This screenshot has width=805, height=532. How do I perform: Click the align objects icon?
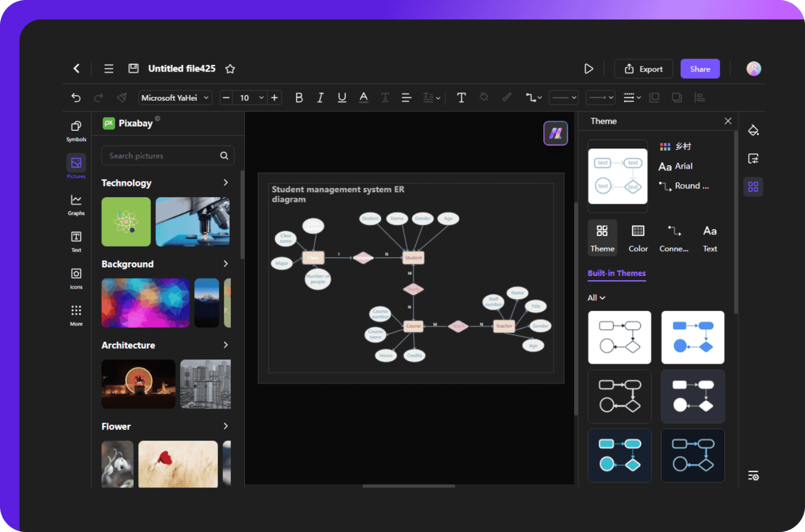point(699,97)
